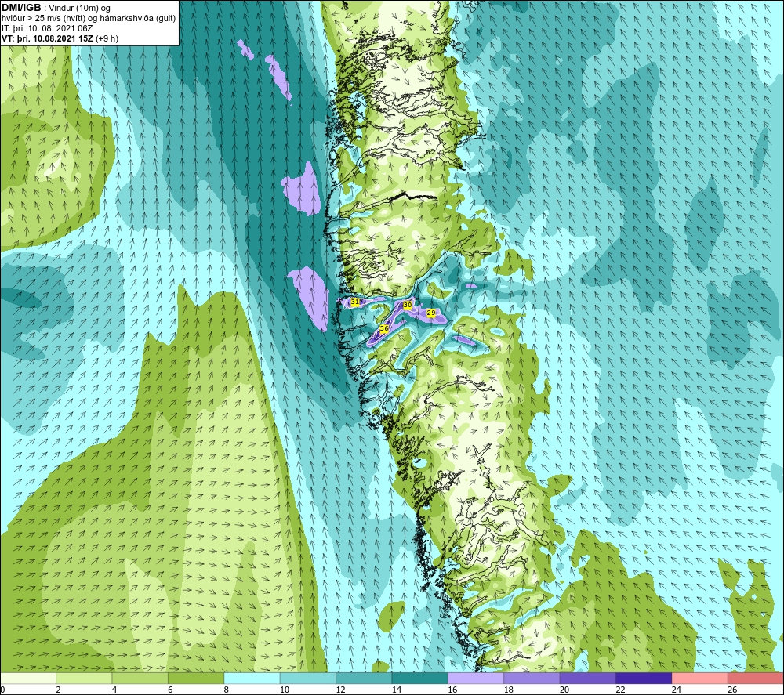This screenshot has width=784, height=695.
Task: Click the legend tick label 20
Action: click(564, 690)
